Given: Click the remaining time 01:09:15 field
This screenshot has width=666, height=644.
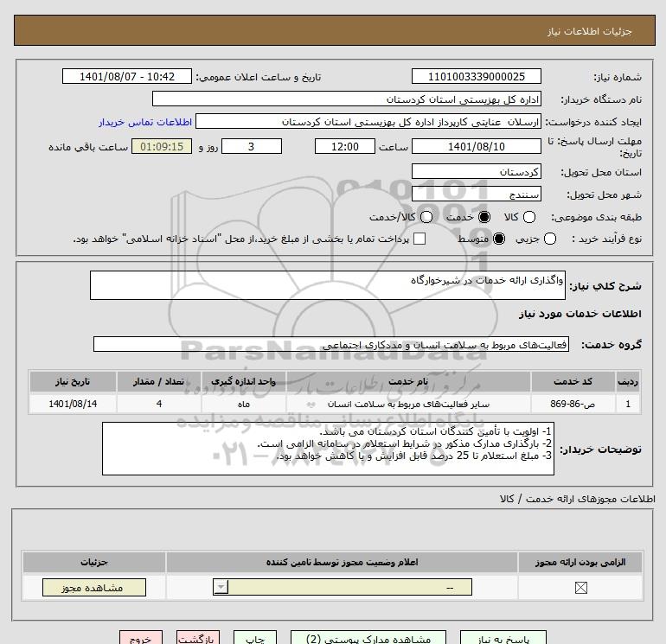Looking at the screenshot, I should pyautogui.click(x=162, y=146).
